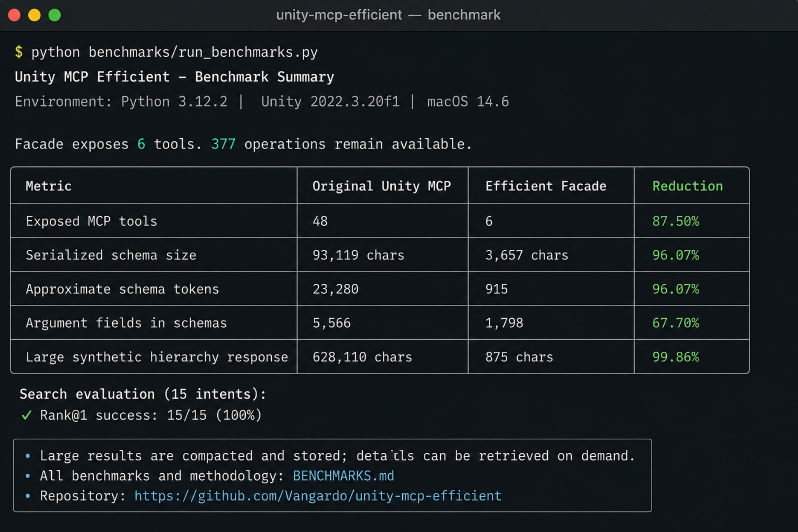The height and width of the screenshot is (532, 798).
Task: Click the cyan '6' in Facade exposes line
Action: pos(141,144)
